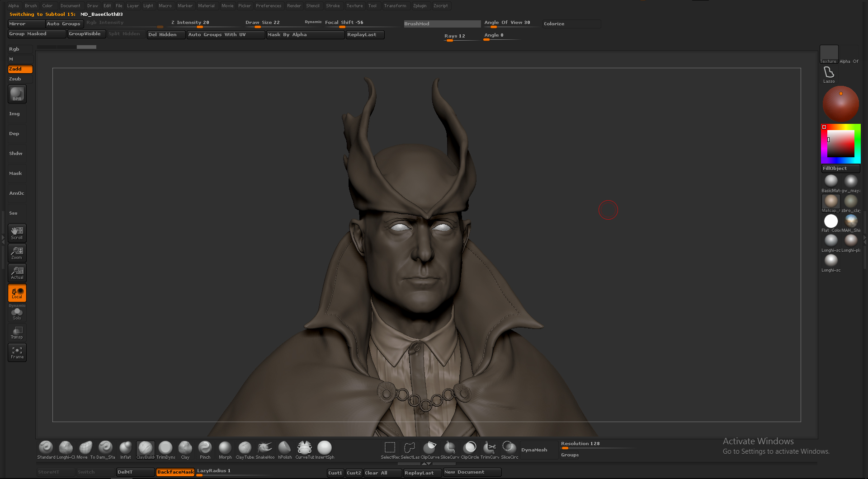Click the New Document button
The image size is (868, 479).
pos(472,472)
